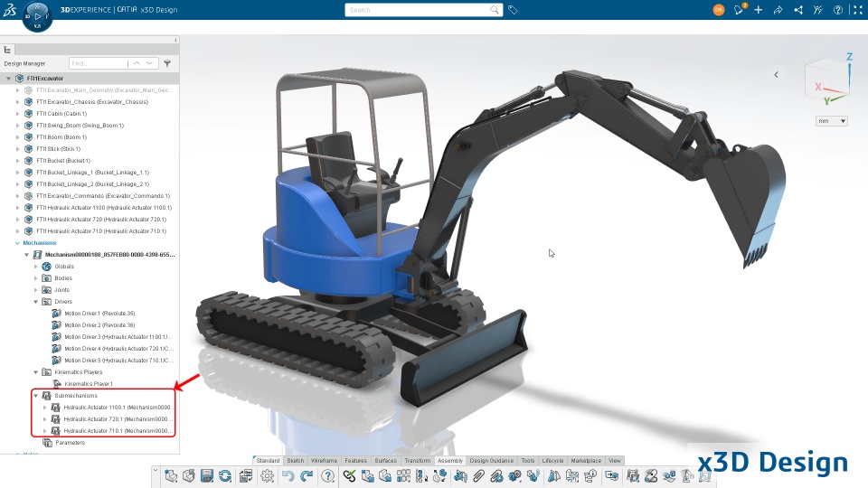Click the 3DS logo at top left
868x488 pixels.
pyautogui.click(x=9, y=10)
